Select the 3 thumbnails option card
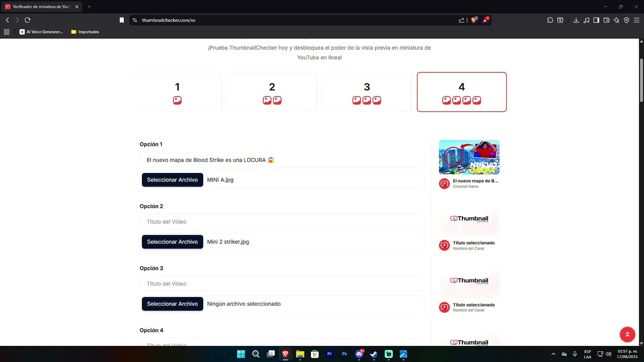644x362 pixels. (x=367, y=92)
